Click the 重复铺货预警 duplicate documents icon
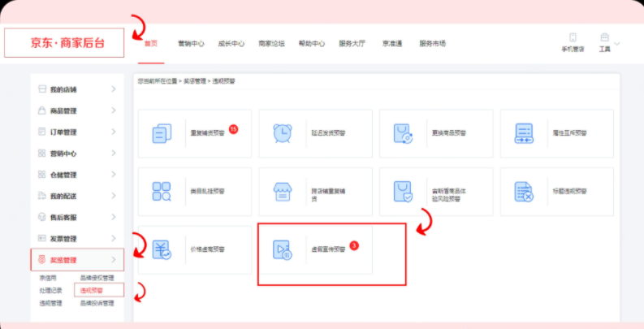The image size is (644, 329). click(x=162, y=133)
